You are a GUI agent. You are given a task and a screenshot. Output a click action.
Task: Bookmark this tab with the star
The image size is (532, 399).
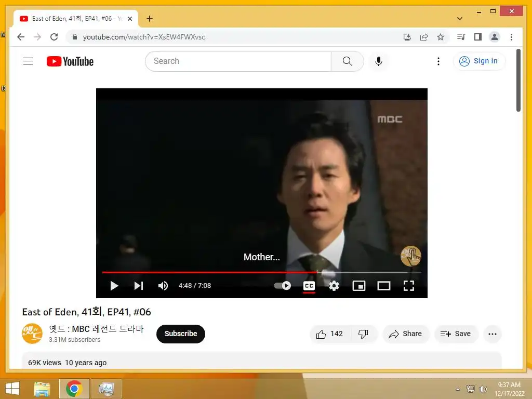tap(441, 37)
